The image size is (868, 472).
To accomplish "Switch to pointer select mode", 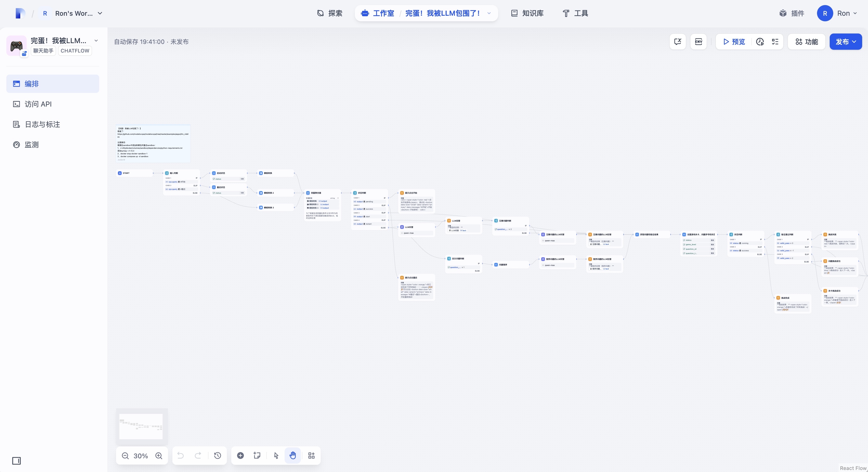I will [276, 456].
